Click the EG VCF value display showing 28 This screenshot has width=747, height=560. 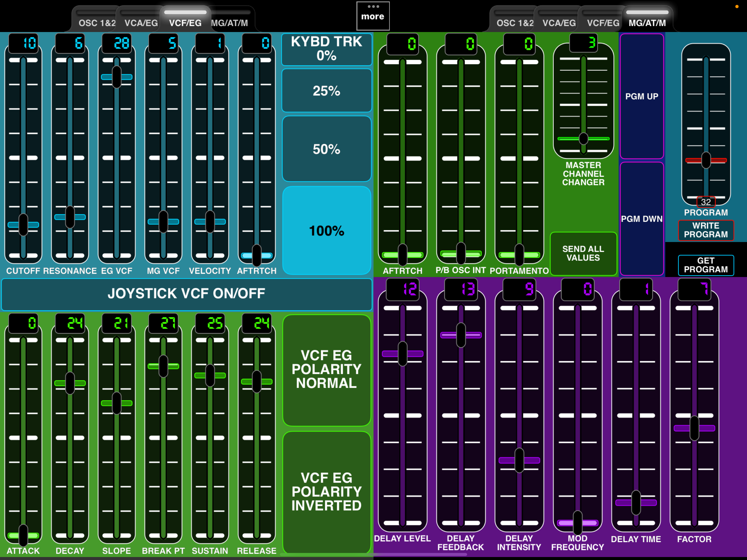116,43
